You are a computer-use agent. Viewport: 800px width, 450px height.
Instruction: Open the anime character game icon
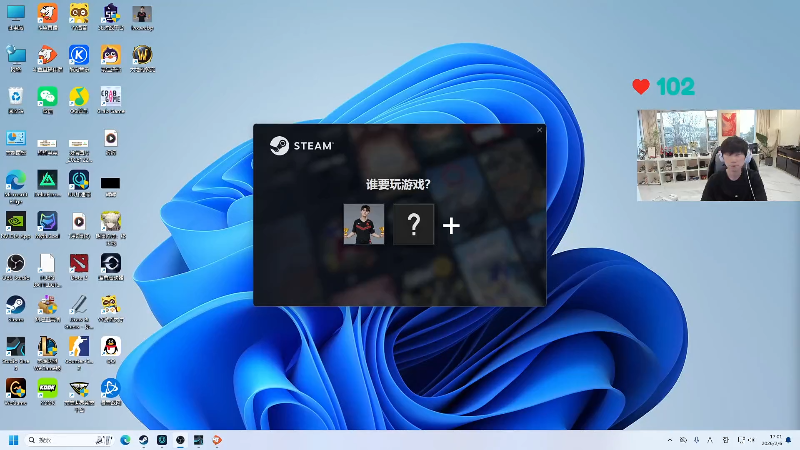pyautogui.click(x=111, y=229)
